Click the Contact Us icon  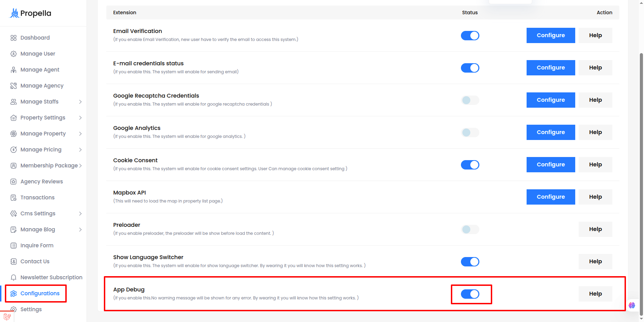point(14,262)
